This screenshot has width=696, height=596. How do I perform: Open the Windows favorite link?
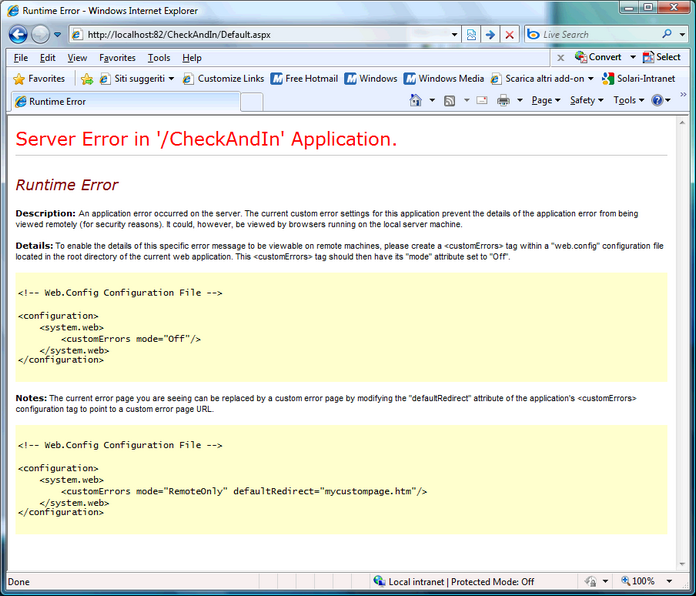371,79
